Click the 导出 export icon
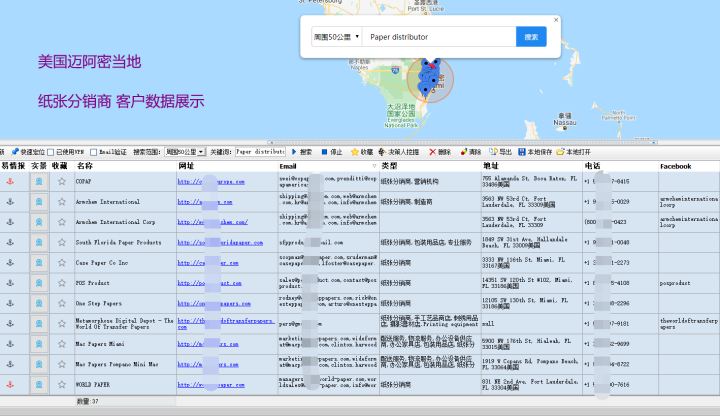Viewport: 720px width, 416px height. (493, 152)
